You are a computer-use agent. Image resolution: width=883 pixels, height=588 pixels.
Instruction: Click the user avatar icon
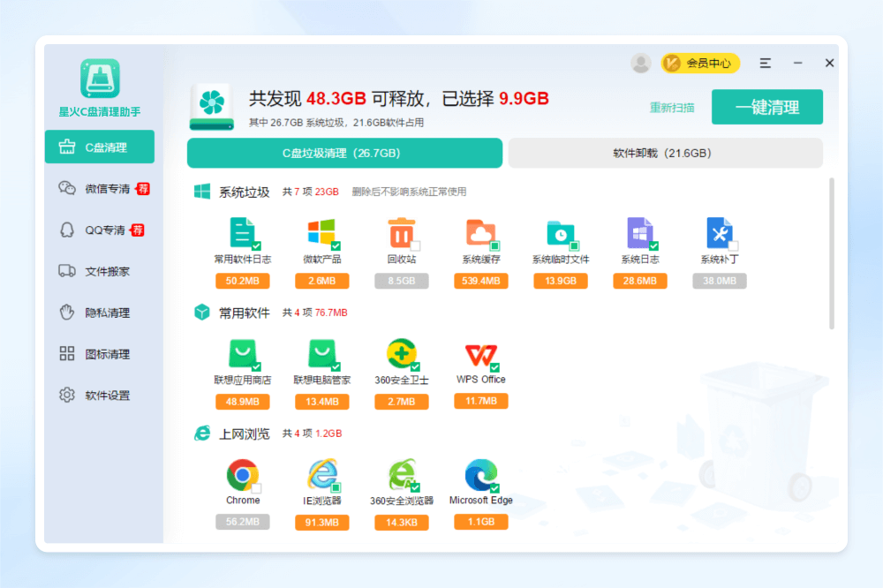click(641, 63)
